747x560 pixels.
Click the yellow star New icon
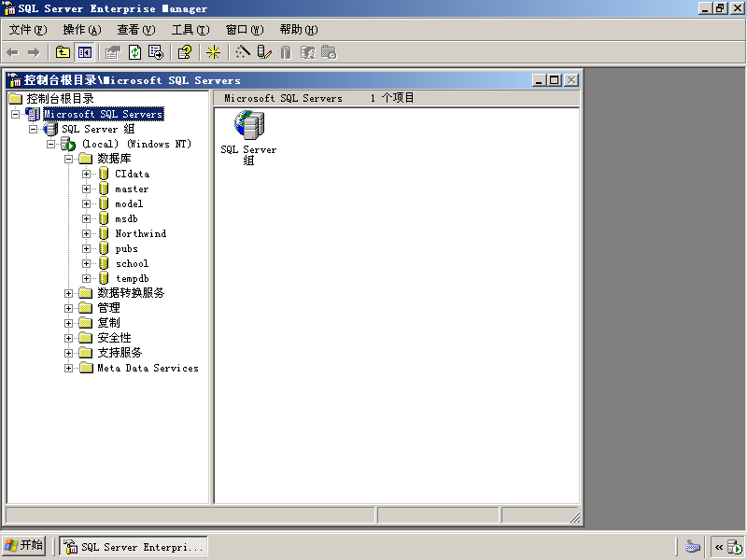pyautogui.click(x=213, y=52)
